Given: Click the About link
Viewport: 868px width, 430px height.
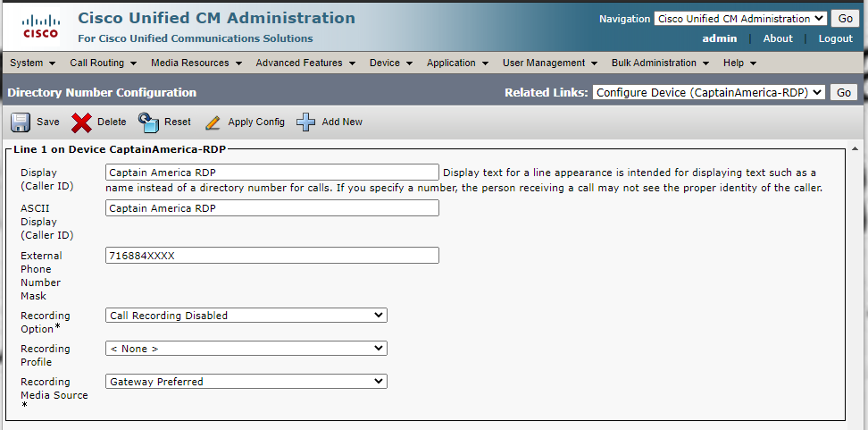Looking at the screenshot, I should click(x=778, y=38).
